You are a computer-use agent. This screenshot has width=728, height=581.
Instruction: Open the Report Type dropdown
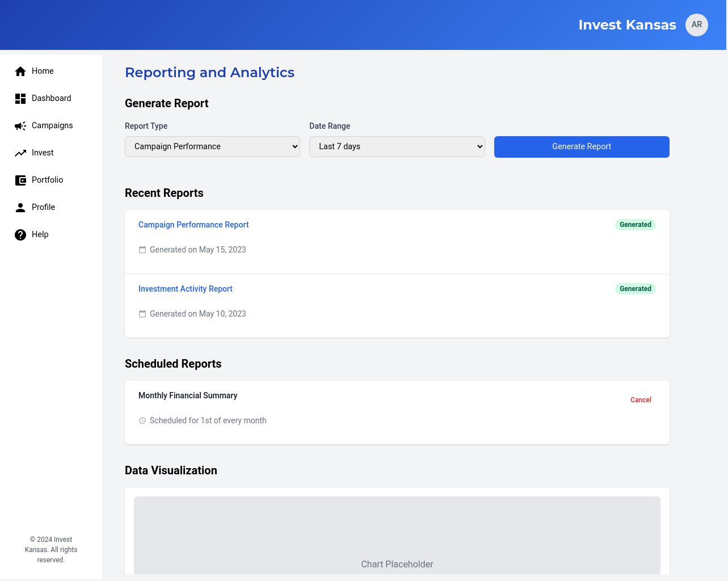212,146
